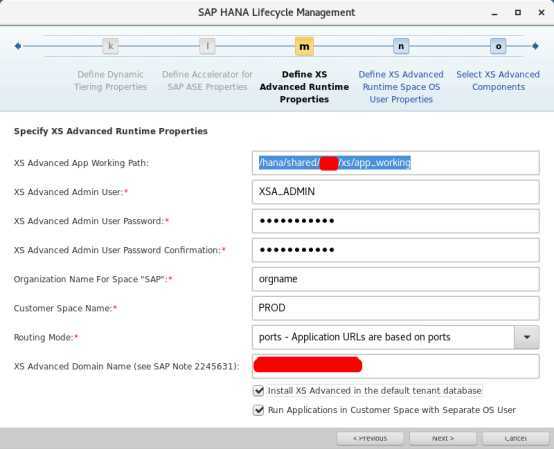
Task: Click the Cancel button
Action: (515, 438)
